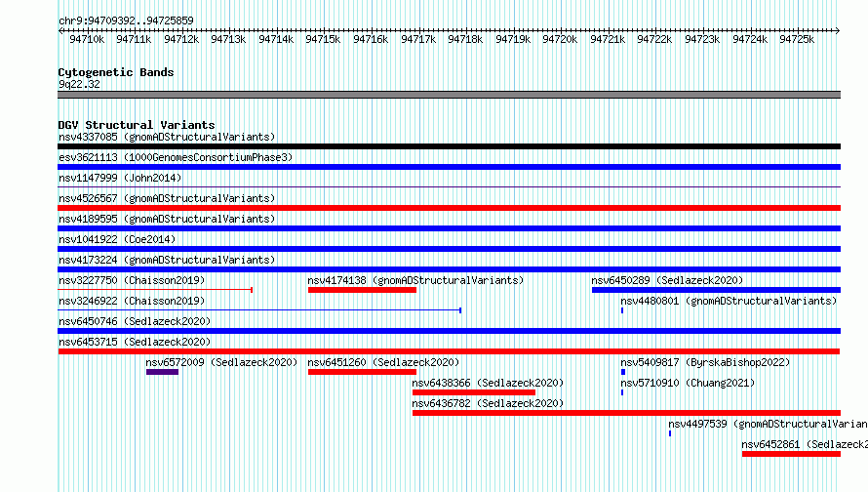Image resolution: width=868 pixels, height=492 pixels.
Task: Click the 94710k ruler tick label
Action: click(x=87, y=39)
